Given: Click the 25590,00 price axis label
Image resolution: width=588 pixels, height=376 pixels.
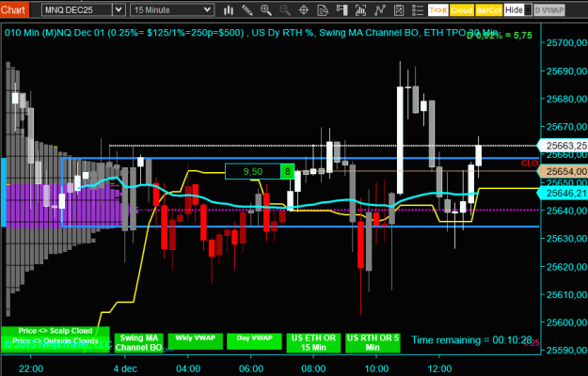Looking at the screenshot, I should click(566, 351).
